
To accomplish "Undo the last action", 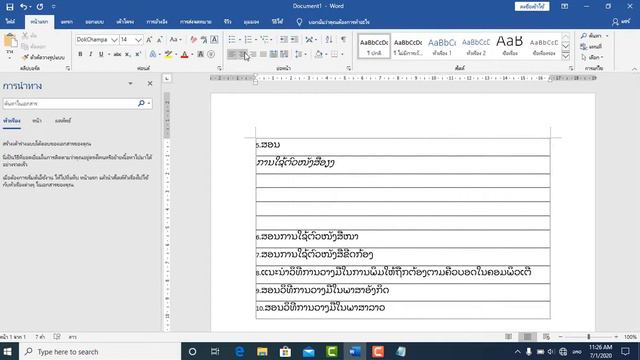I will [x=24, y=7].
